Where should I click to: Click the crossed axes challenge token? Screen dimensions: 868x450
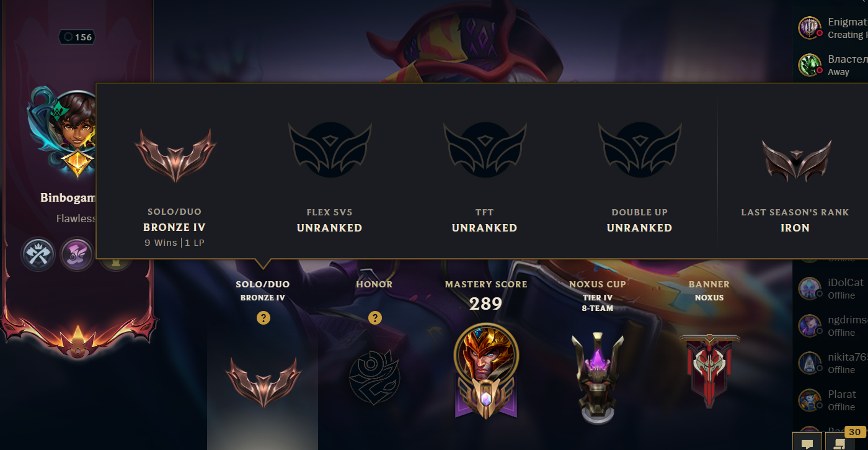click(38, 254)
